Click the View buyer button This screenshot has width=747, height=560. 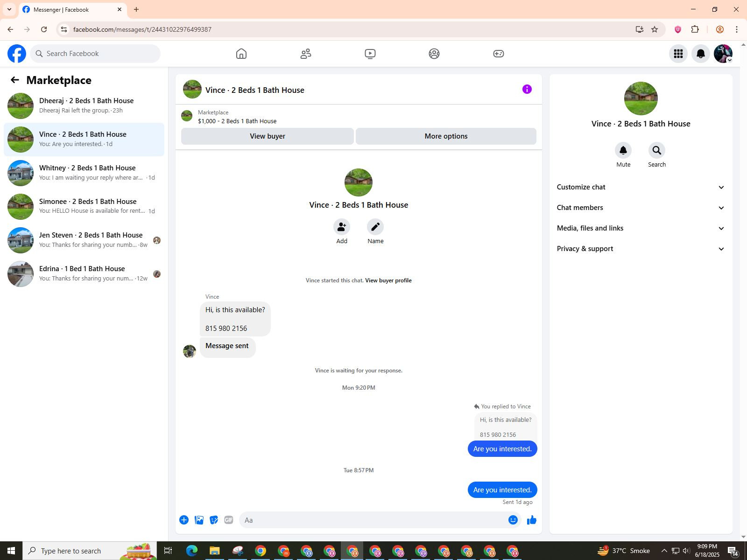point(268,136)
